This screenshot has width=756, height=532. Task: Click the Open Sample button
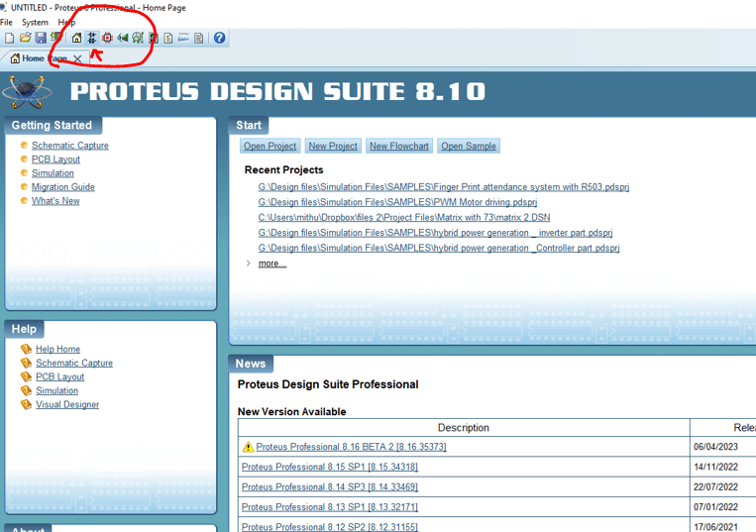[469, 146]
